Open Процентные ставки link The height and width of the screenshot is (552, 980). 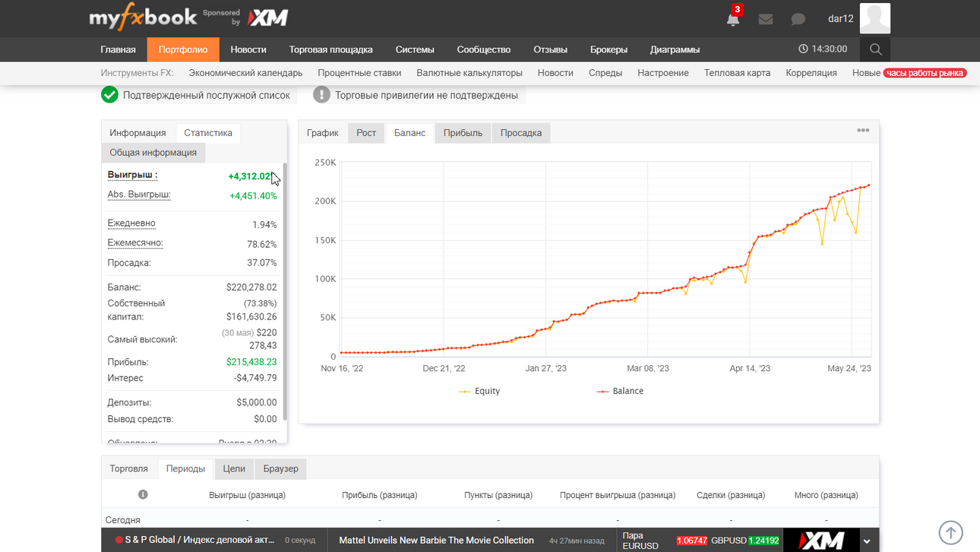tap(359, 73)
